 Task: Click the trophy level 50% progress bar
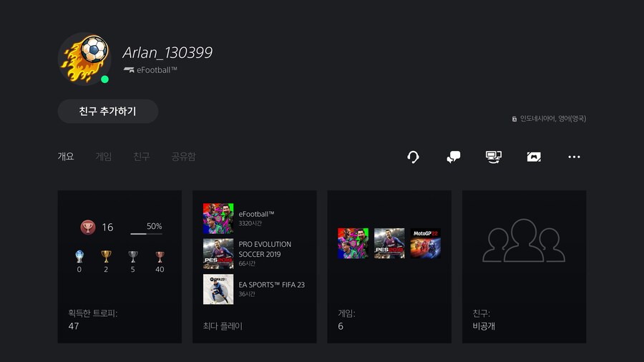146,233
